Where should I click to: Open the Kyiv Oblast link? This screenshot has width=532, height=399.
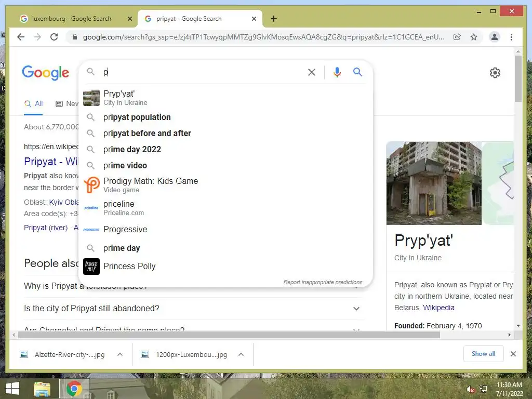[x=64, y=202]
